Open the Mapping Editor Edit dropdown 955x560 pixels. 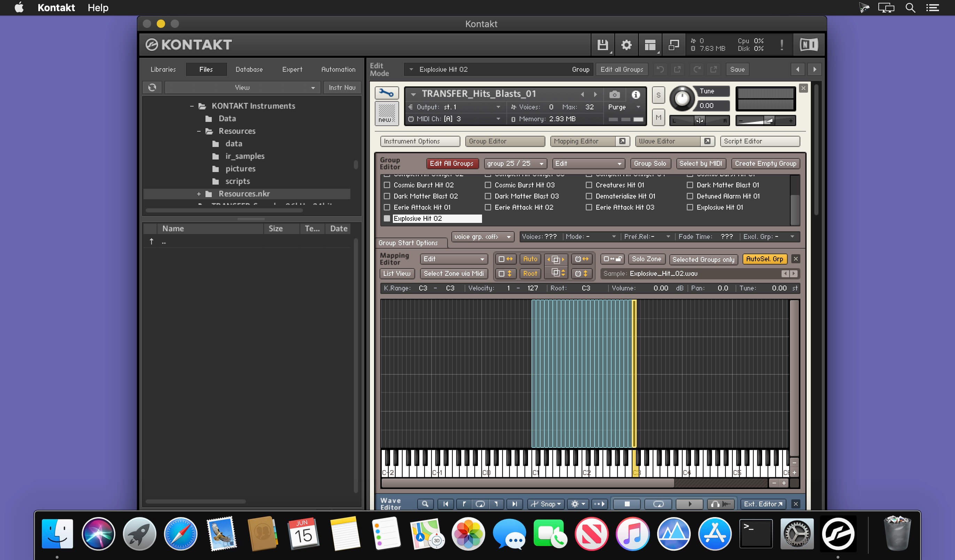pos(453,259)
